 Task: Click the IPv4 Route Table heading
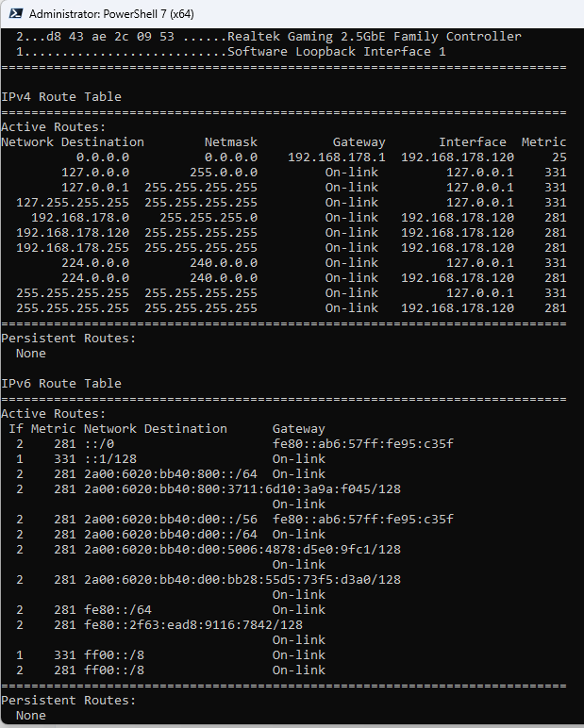click(x=61, y=97)
